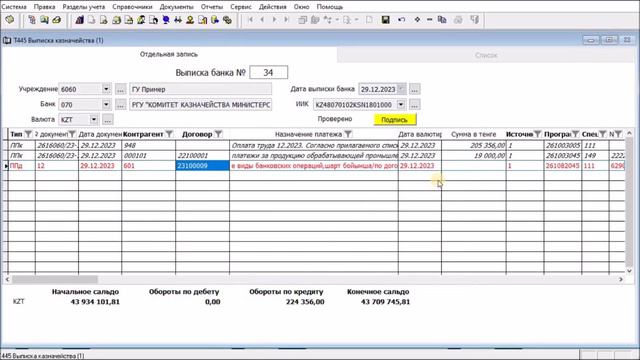The height and width of the screenshot is (360, 640).
Task: Click filter icon on Программа column
Action: point(575,134)
